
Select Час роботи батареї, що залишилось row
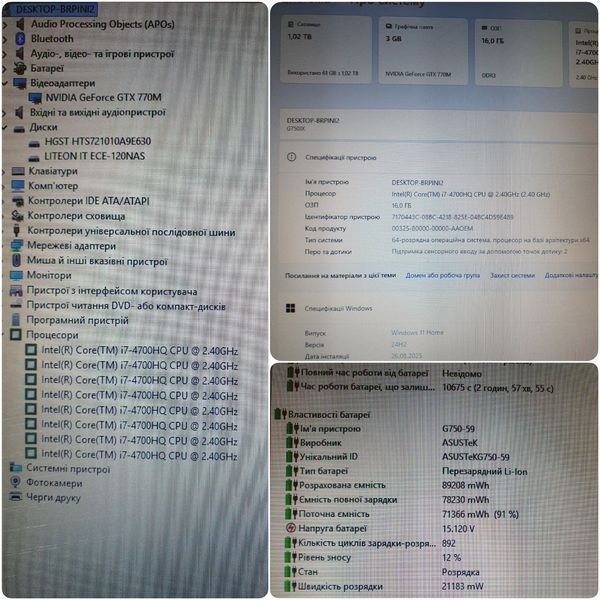(420, 388)
